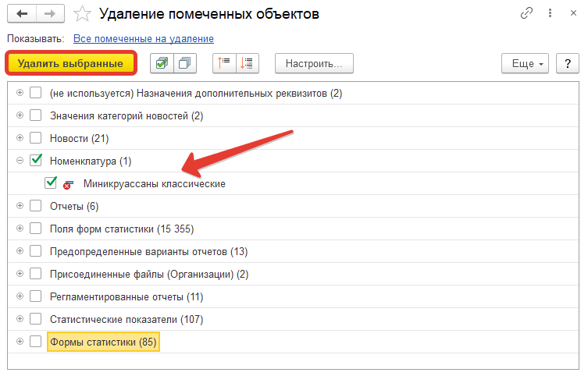The image size is (588, 376).
Task: Follow the Все помеченные на удаление link
Action: (x=144, y=39)
